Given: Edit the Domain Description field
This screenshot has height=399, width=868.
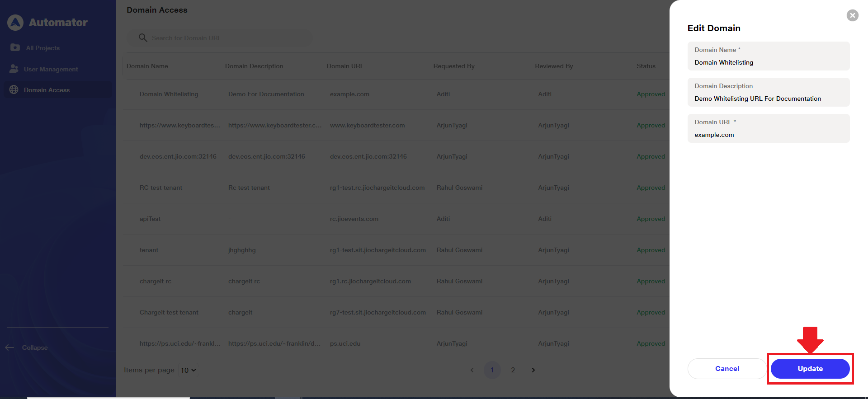Looking at the screenshot, I should [768, 99].
